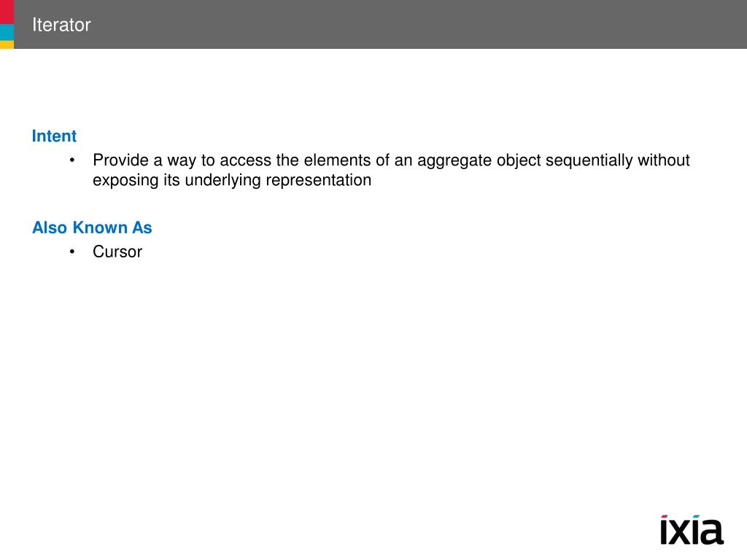Click the word without at line end

[x=664, y=160]
